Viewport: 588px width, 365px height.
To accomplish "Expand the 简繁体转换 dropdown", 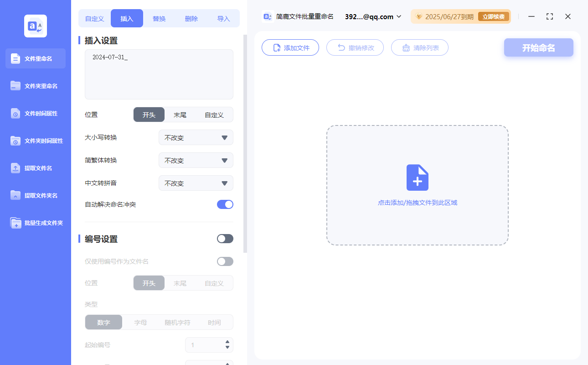I will pyautogui.click(x=196, y=160).
